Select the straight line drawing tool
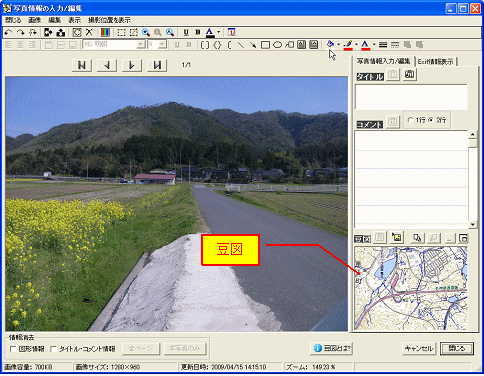 point(241,44)
